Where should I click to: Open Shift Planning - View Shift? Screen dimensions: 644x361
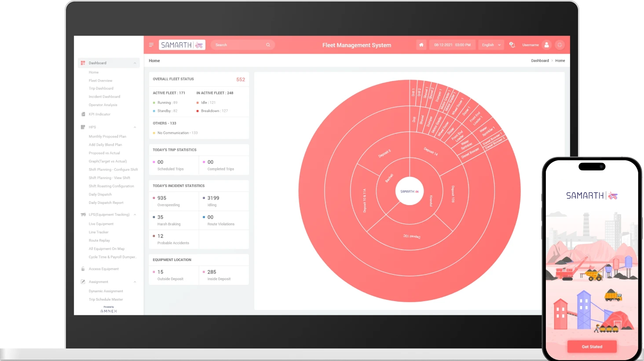pos(110,178)
